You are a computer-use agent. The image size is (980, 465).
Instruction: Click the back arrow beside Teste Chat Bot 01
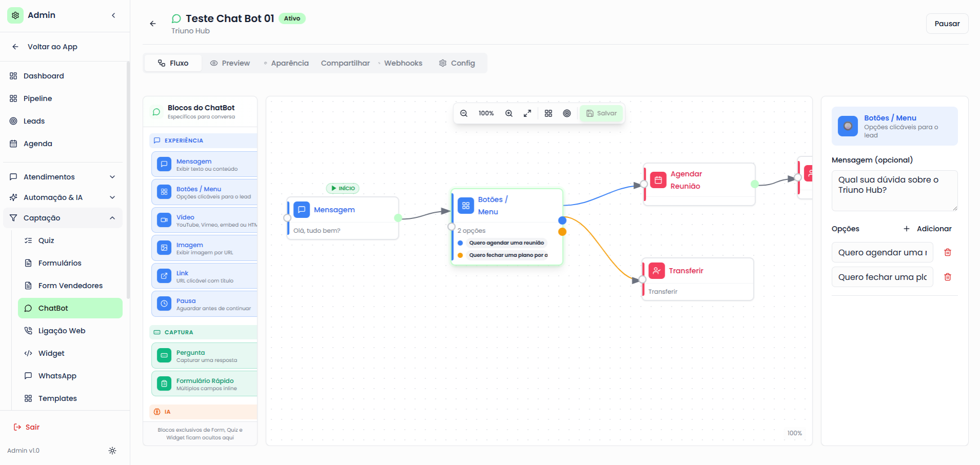click(x=153, y=24)
